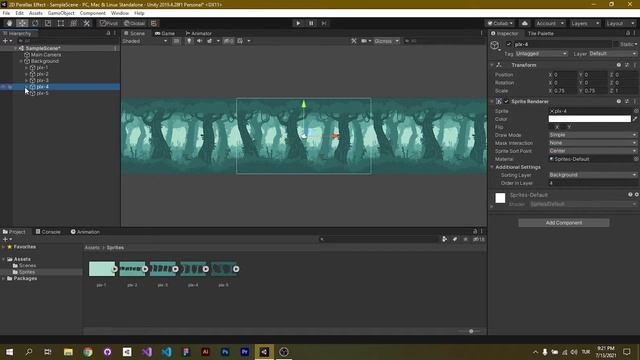Click the Add Component button
Image resolution: width=640 pixels, height=360 pixels.
564,223
